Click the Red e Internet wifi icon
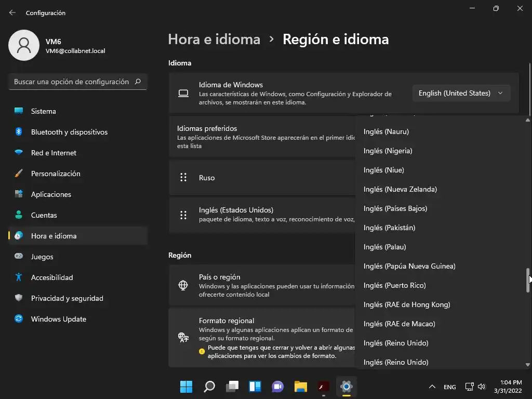Screen dimensions: 532x399 point(19,152)
